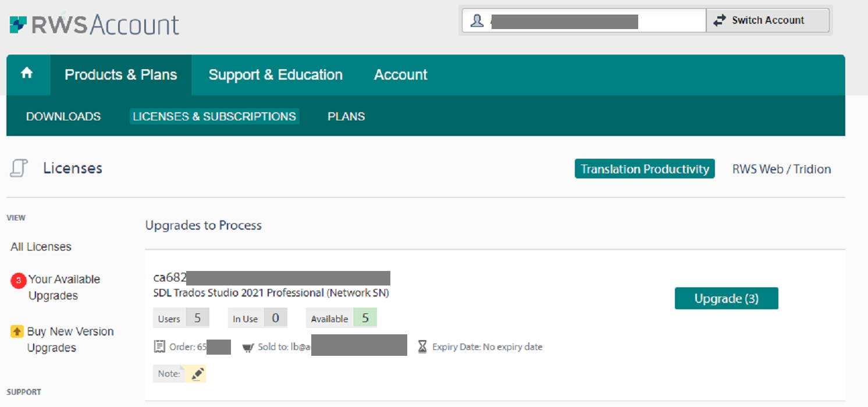Click the expiry hourglass icon
This screenshot has width=868, height=407.
tap(422, 347)
